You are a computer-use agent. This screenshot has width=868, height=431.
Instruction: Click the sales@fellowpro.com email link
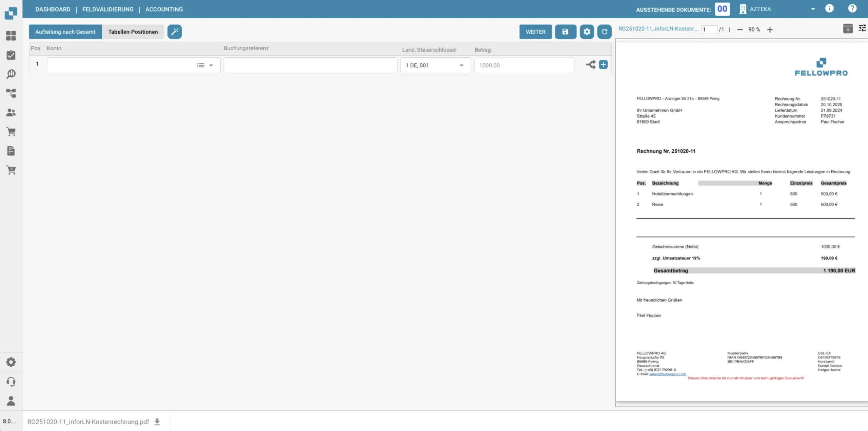[x=667, y=374]
